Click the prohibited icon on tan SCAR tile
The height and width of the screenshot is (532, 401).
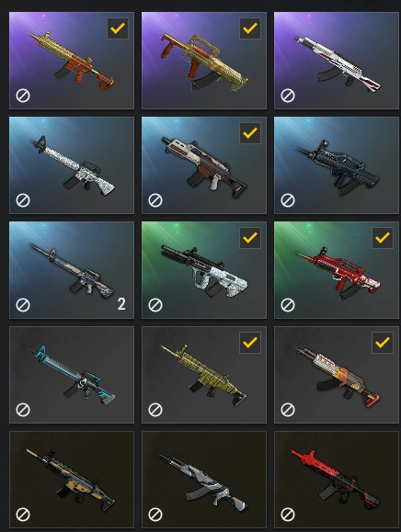click(23, 515)
